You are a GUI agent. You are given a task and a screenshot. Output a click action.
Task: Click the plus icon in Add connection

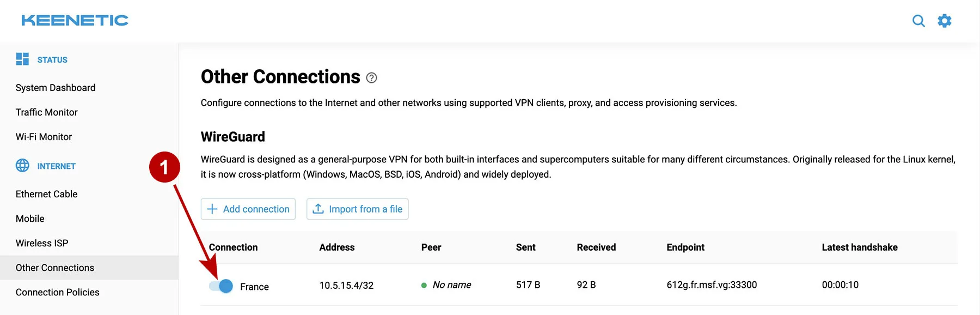coord(212,209)
